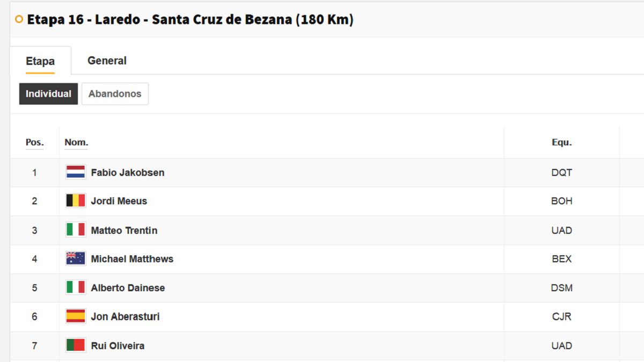Open rider Fabio Jakobsen

(128, 173)
